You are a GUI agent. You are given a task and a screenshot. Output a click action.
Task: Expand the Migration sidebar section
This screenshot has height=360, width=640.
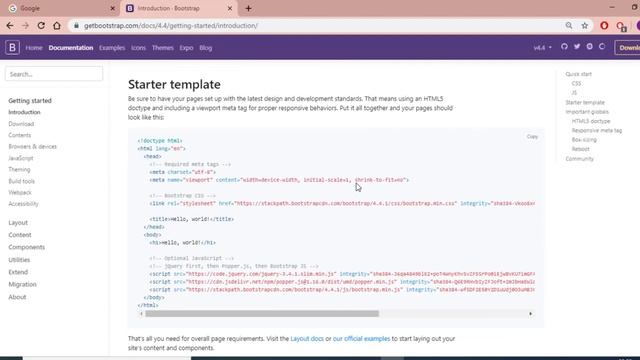(x=22, y=284)
